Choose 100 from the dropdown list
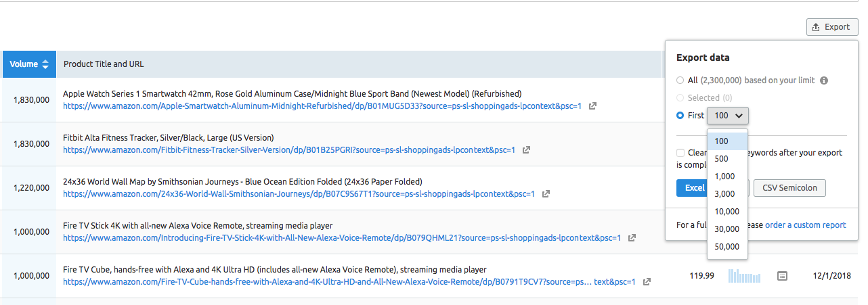Viewport: 868px width, 305px height. 727,141
